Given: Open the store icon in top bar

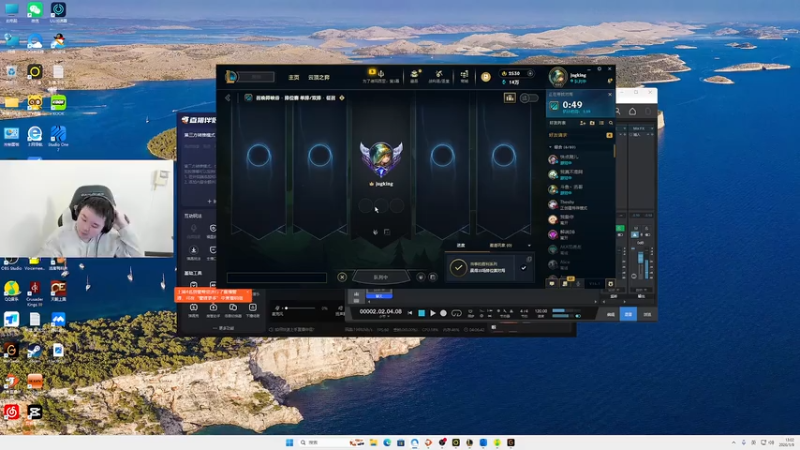Looking at the screenshot, I should (x=464, y=74).
